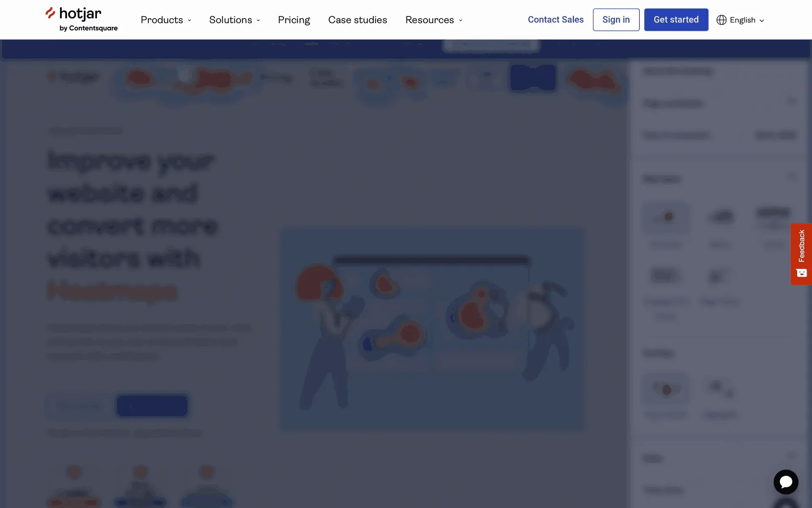Go to the Pricing page

pyautogui.click(x=294, y=20)
